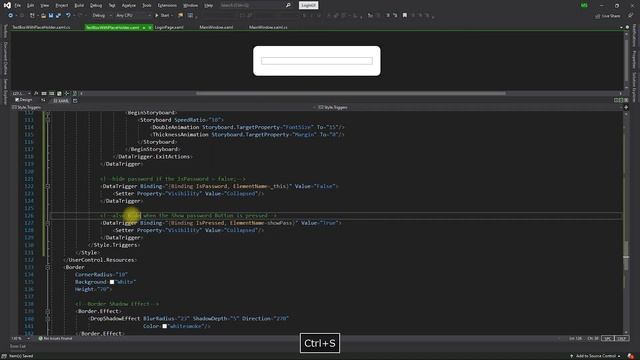640x360 pixels.
Task: Click the Live Share button
Action: (x=608, y=16)
